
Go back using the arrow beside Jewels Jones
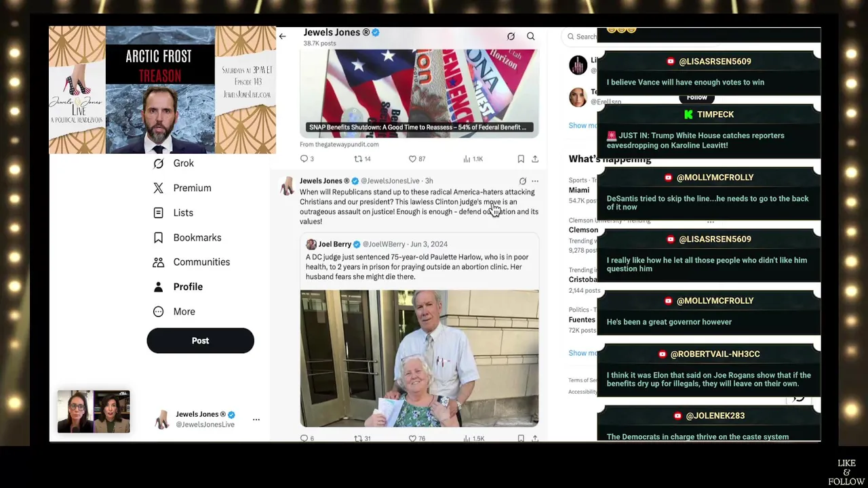pyautogui.click(x=282, y=37)
